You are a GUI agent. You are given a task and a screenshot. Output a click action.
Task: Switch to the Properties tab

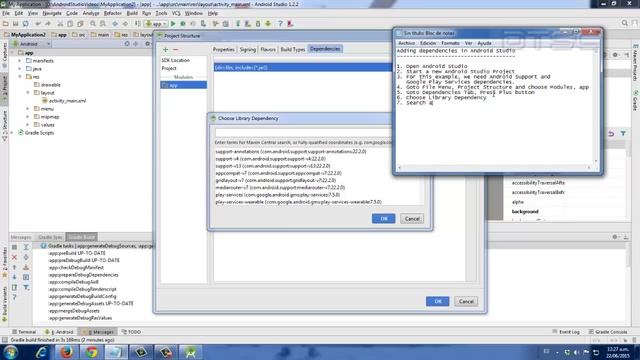[x=224, y=49]
